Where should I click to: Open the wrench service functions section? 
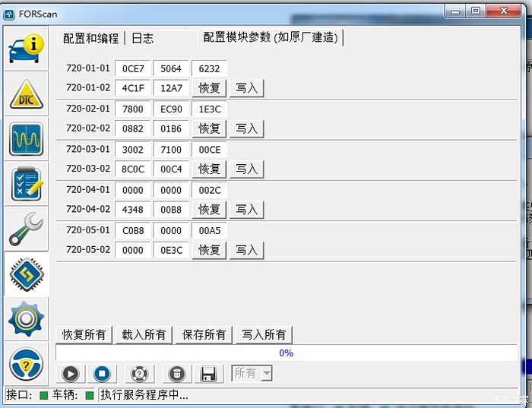(x=26, y=229)
